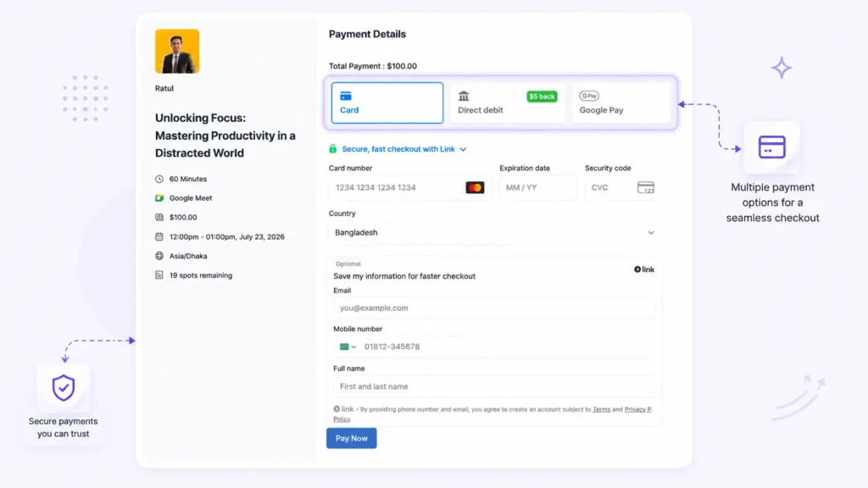Focus the CVC security code field
This screenshot has width=868, height=488.
pyautogui.click(x=623, y=187)
